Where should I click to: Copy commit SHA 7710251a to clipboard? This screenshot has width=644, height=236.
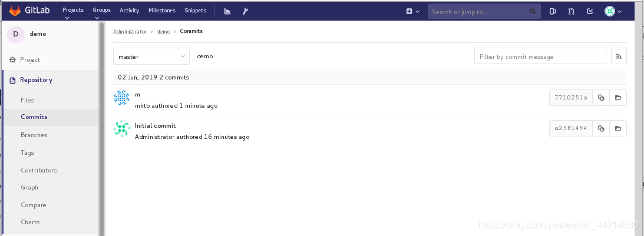601,98
